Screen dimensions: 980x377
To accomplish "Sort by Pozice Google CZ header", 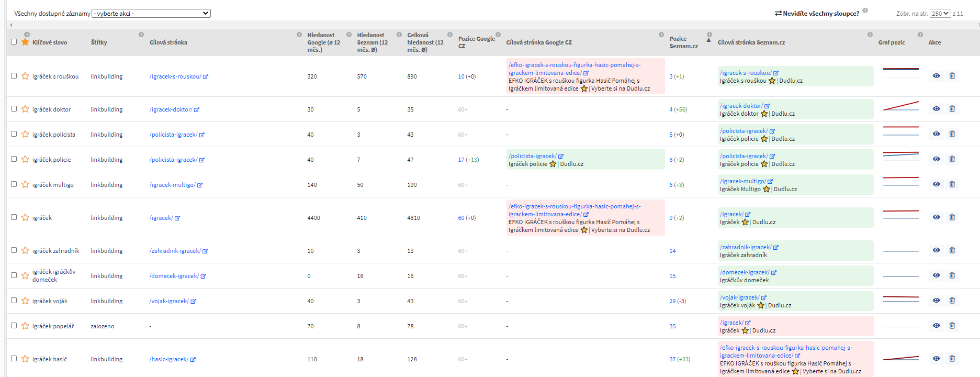I will click(477, 42).
